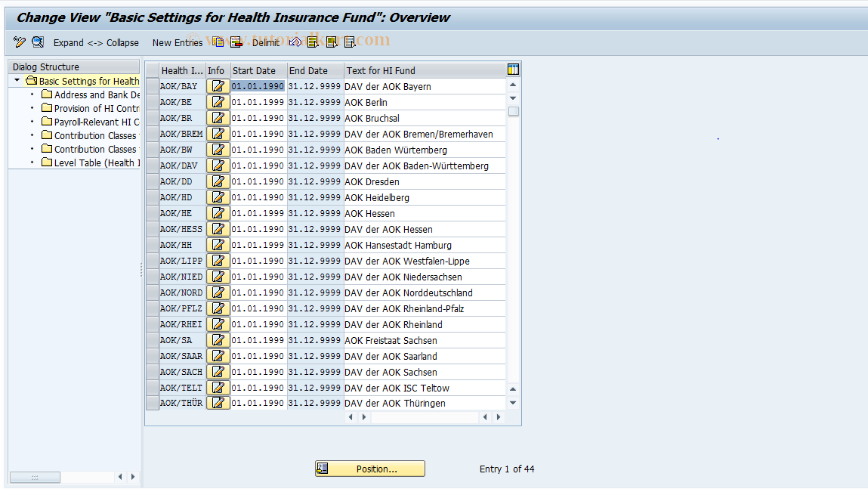Toggle row selector for AOK/PFLZ
The height and width of the screenshot is (489, 868).
point(153,308)
